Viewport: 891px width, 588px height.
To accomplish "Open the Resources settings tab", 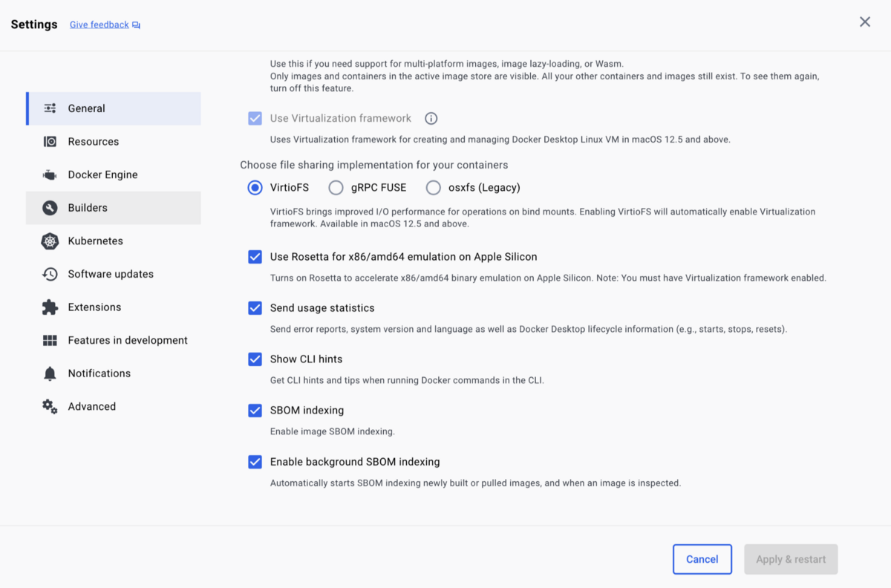I will tap(114, 142).
